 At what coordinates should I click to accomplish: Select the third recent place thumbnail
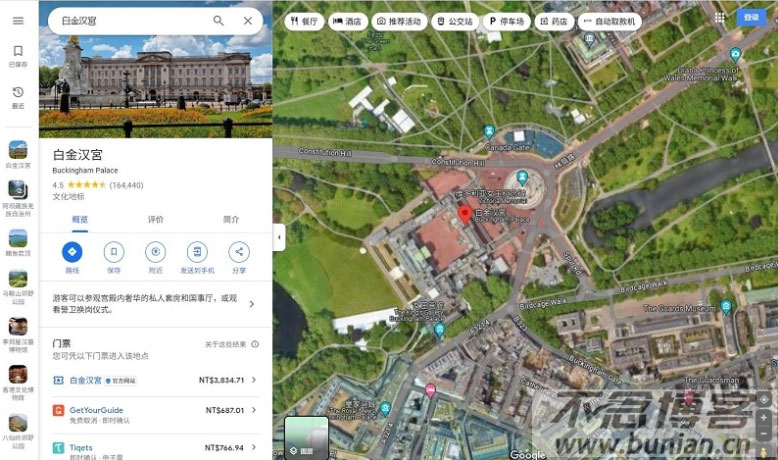point(18,238)
